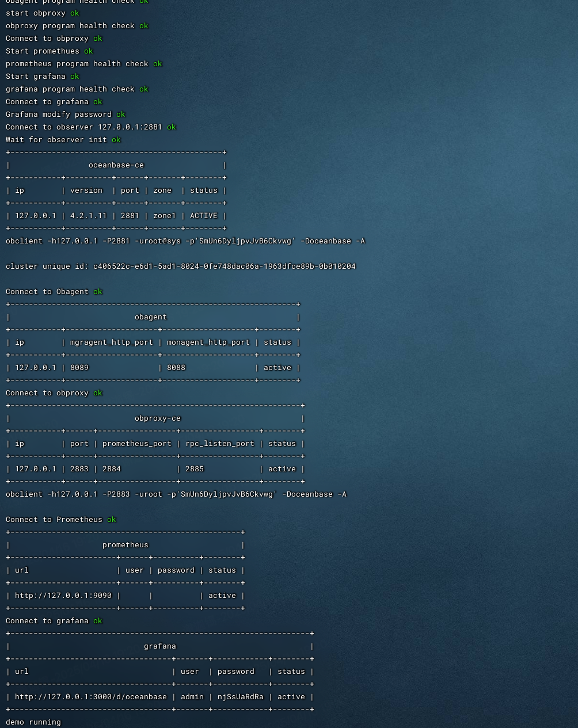Select the zone1 cell
The image size is (578, 728).
pyautogui.click(x=165, y=216)
